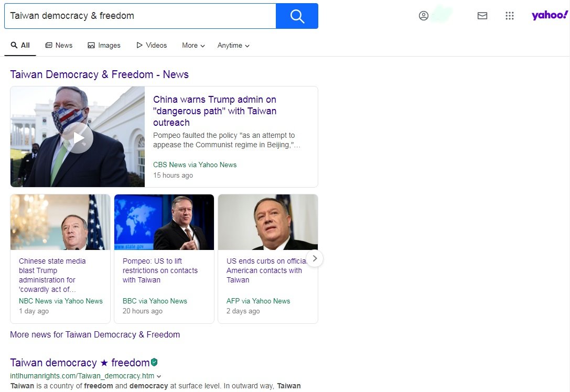Click the green verified shield badge
This screenshot has height=392, width=570.
click(x=154, y=362)
